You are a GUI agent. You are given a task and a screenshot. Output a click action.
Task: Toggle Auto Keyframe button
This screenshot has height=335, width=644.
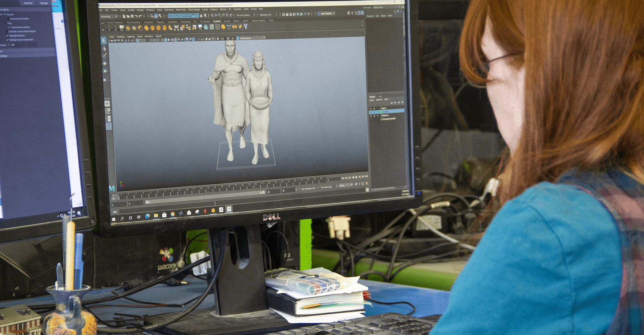tap(363, 184)
